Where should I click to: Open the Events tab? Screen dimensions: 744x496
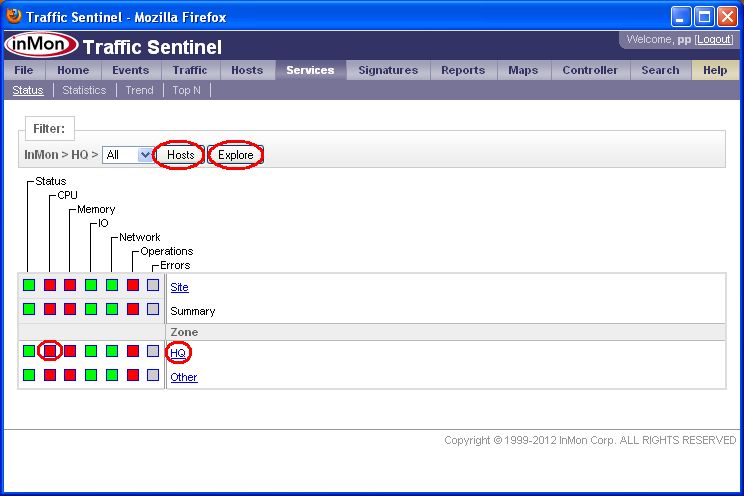point(130,70)
